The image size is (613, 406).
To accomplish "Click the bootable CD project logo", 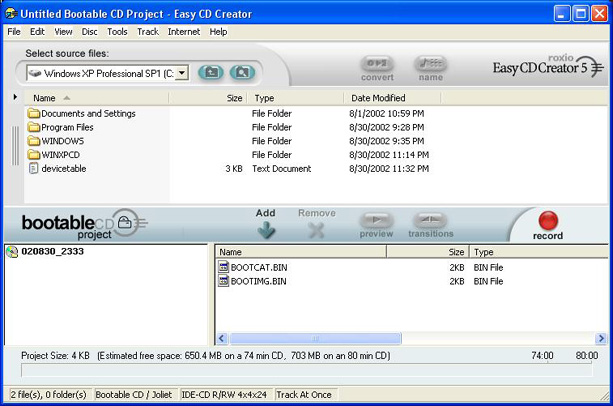I will tap(85, 224).
